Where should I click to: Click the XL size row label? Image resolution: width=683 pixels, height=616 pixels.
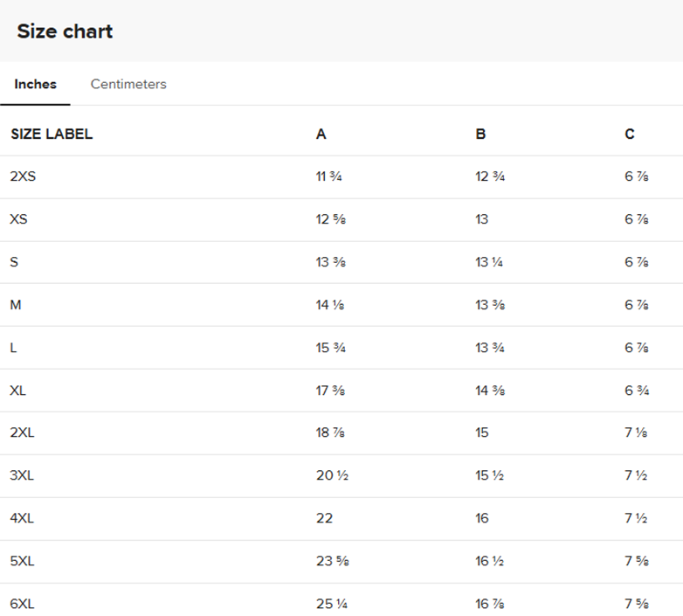[x=18, y=391]
